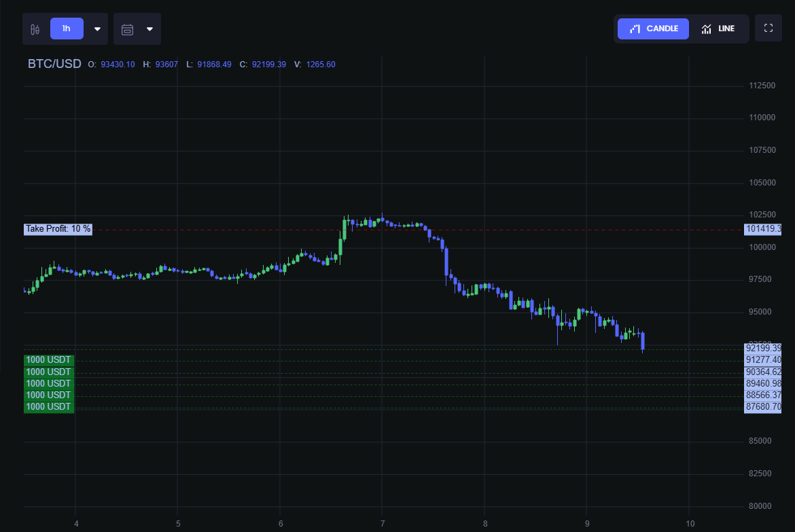Toggle the 1h timeframe button
Screen dimensions: 795x532
(x=67, y=29)
